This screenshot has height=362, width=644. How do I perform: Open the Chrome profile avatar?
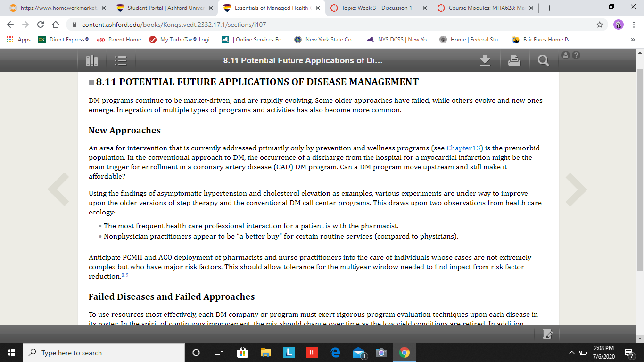[619, 25]
